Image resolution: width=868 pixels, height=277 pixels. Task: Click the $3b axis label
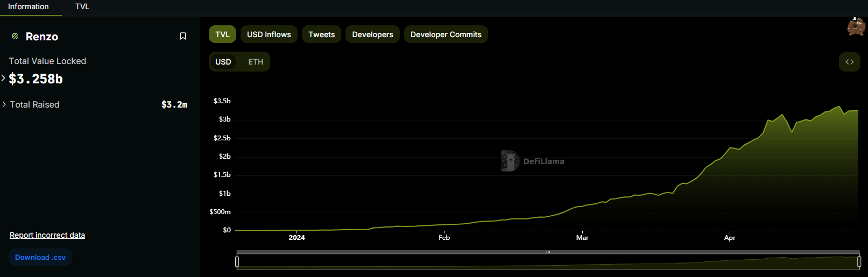pyautogui.click(x=224, y=119)
